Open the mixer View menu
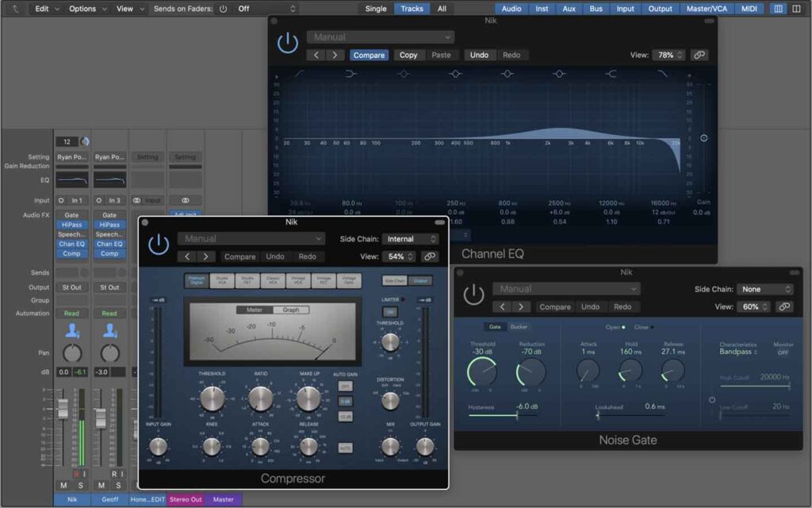 point(129,9)
